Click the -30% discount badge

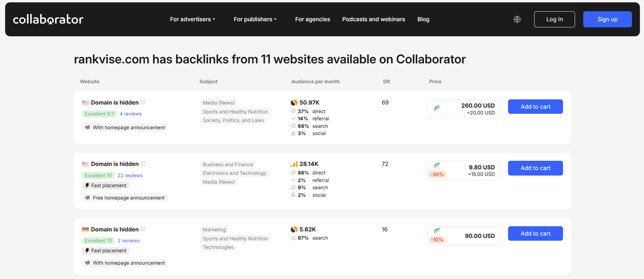point(437,174)
